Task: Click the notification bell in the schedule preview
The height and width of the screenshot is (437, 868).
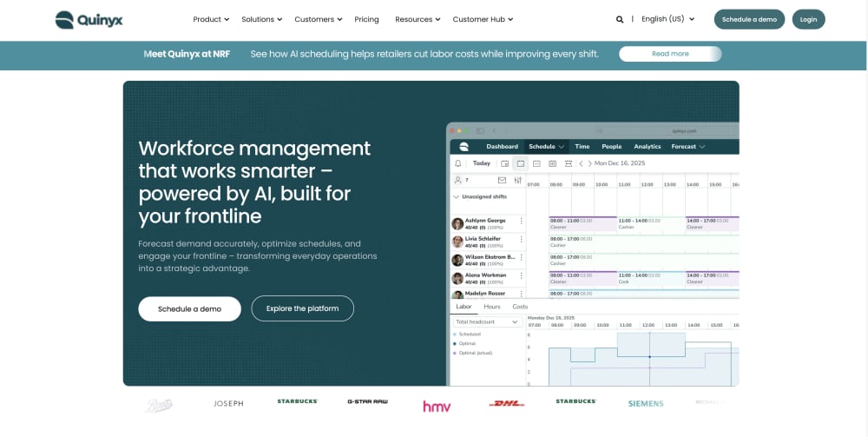Action: pos(457,163)
